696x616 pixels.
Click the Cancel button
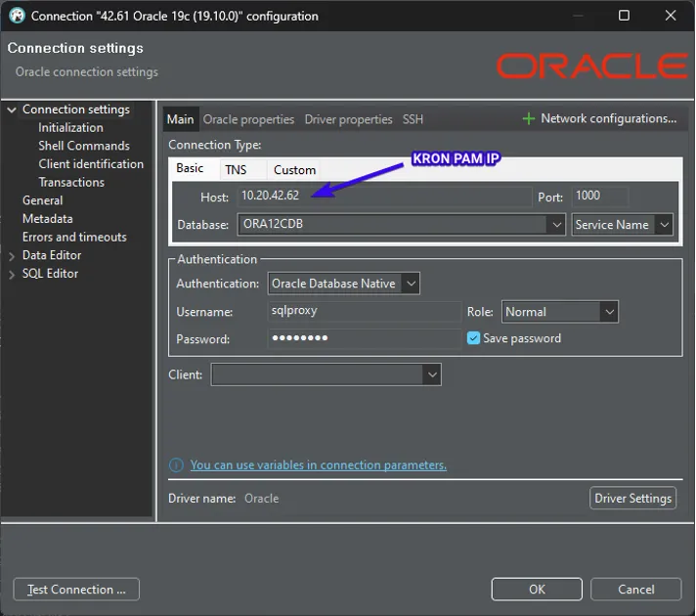[x=636, y=590]
